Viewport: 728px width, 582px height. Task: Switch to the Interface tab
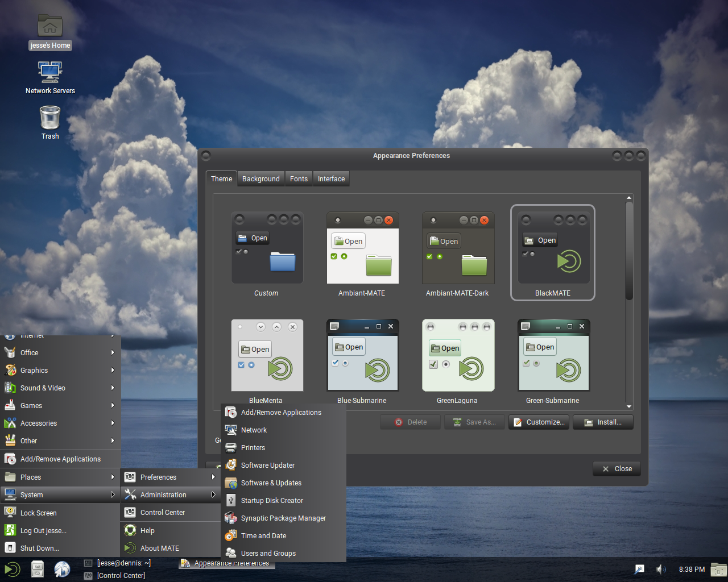331,178
